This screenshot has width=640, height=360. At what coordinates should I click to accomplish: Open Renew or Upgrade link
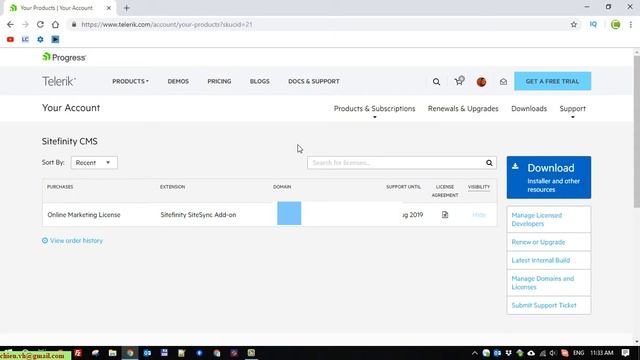(538, 242)
